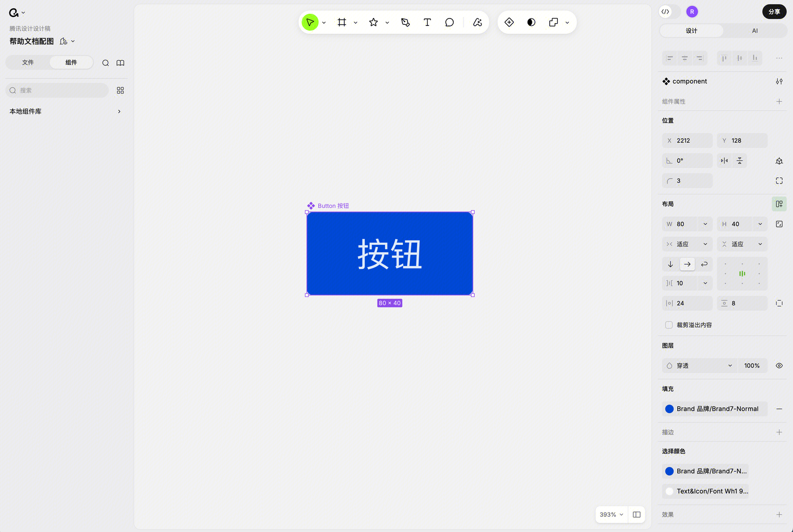Viewport: 793px width, 532px height.
Task: Click the Brand7-Normal fill color swatch
Action: [x=669, y=408]
